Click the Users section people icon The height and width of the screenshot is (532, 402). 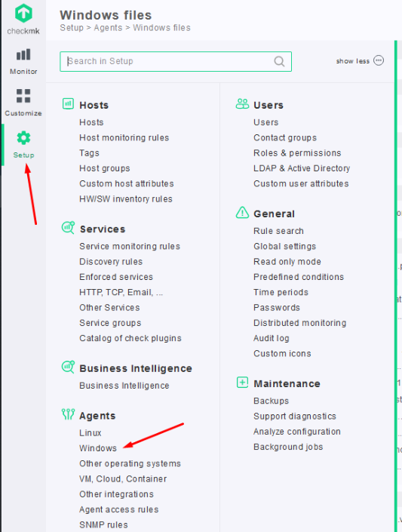coord(242,104)
